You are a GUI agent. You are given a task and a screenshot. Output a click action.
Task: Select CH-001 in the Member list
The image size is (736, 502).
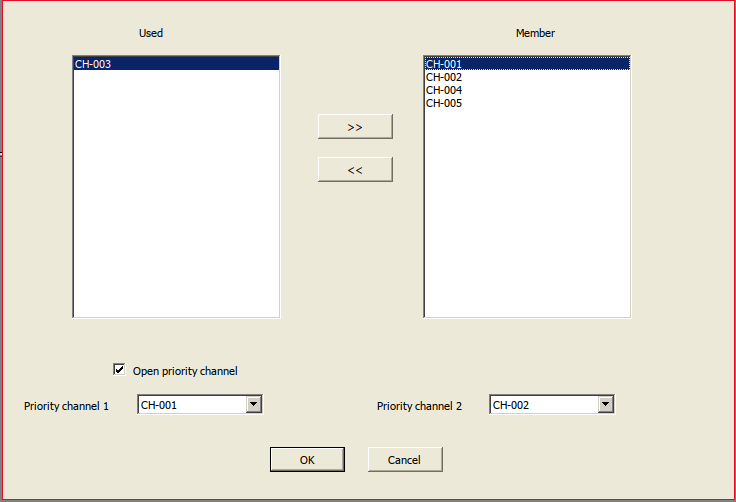pyautogui.click(x=444, y=64)
